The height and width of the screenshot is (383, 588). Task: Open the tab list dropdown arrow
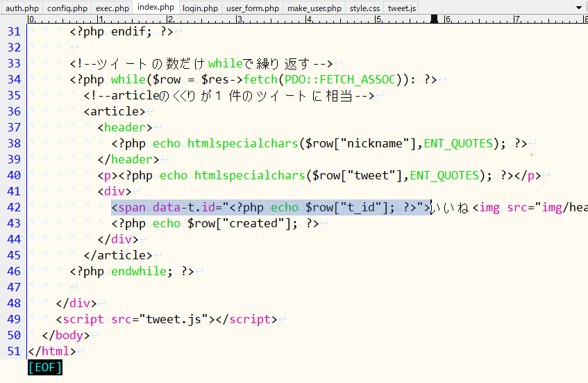coord(578,8)
